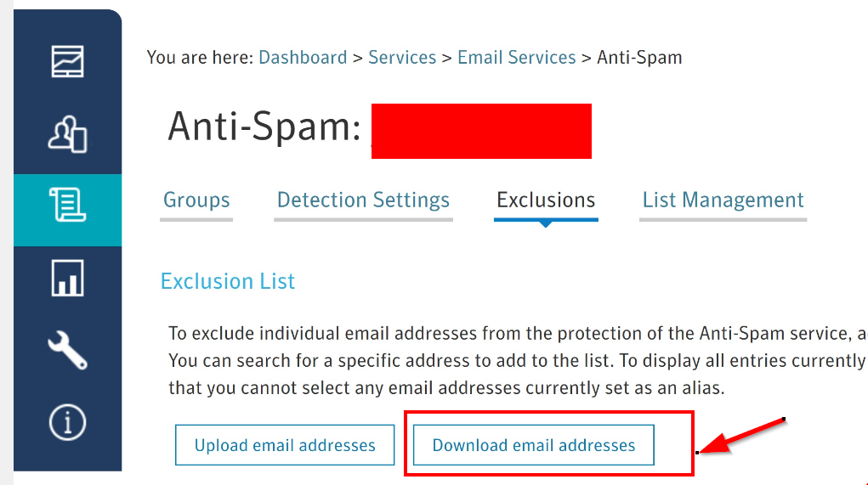
Task: Select the highlighted scroll document sidebar icon
Action: click(x=67, y=206)
